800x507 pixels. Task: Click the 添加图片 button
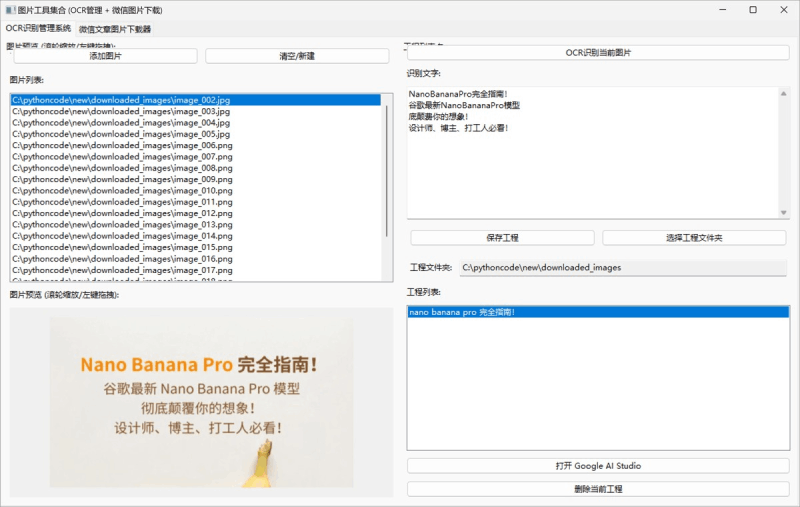[x=106, y=56]
